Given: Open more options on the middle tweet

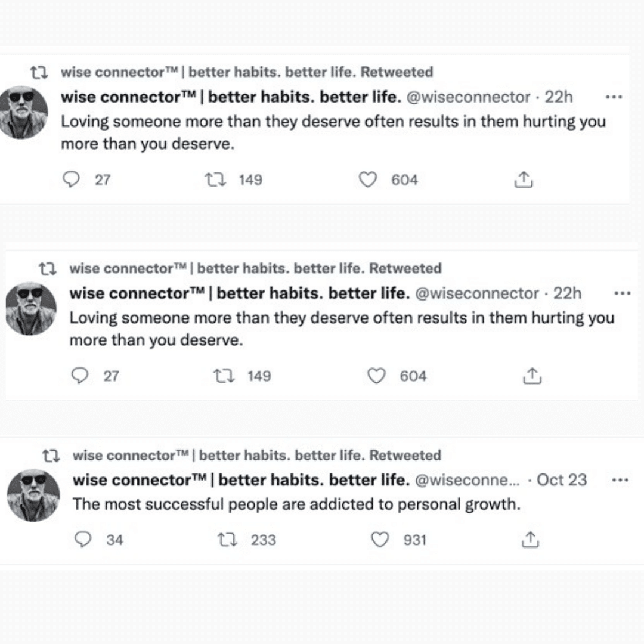Looking at the screenshot, I should pyautogui.click(x=622, y=293).
